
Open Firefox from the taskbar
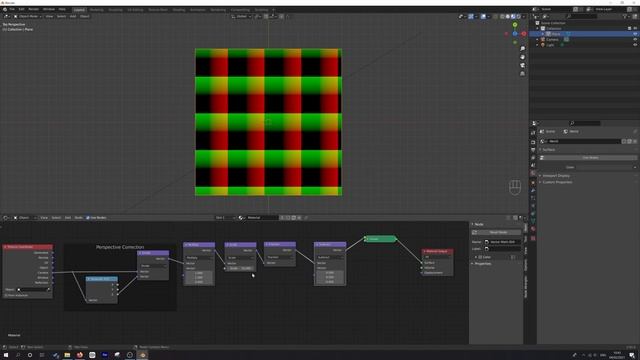pyautogui.click(x=80, y=355)
